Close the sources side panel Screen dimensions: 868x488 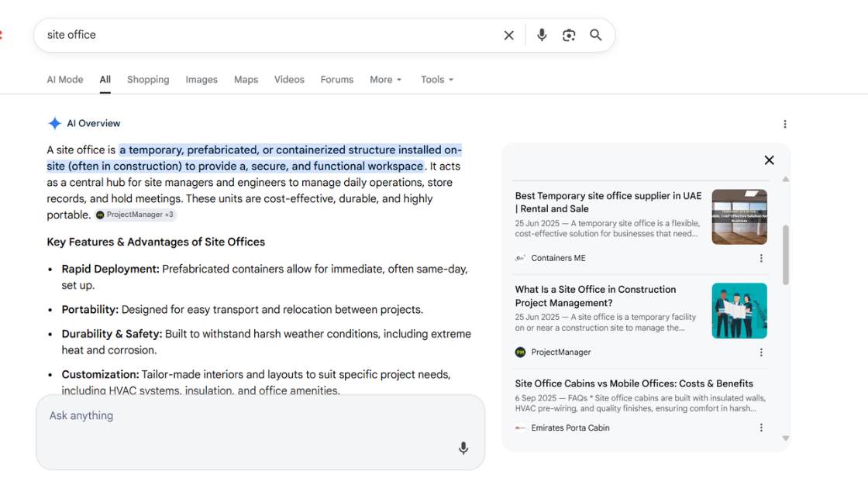click(769, 160)
